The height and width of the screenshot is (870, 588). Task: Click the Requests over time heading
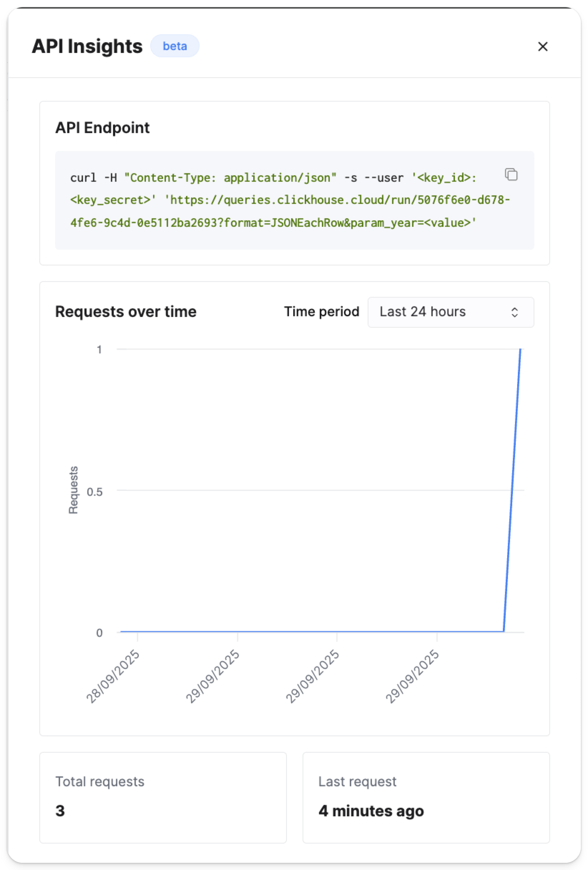(x=126, y=311)
